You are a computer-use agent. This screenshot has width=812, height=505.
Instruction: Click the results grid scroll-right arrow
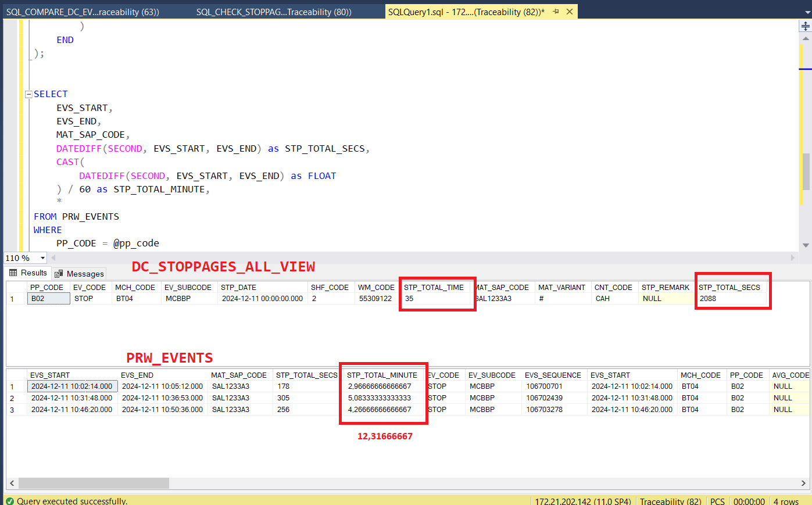click(803, 483)
